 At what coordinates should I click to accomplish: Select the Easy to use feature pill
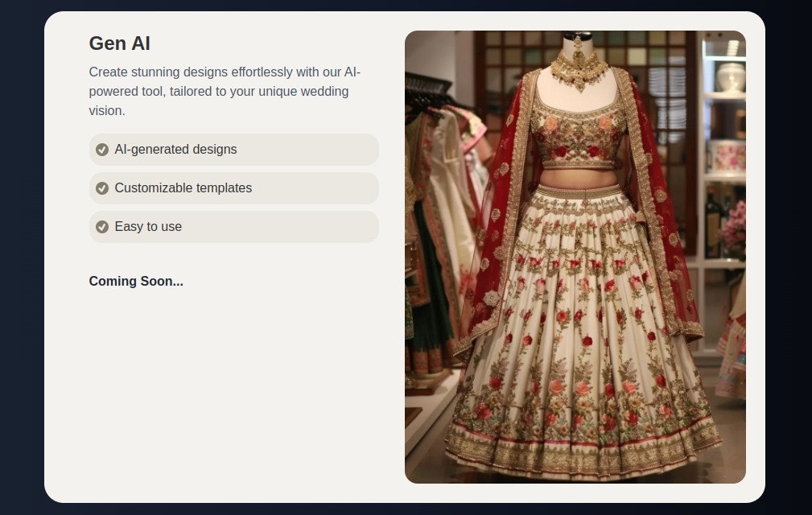234,227
